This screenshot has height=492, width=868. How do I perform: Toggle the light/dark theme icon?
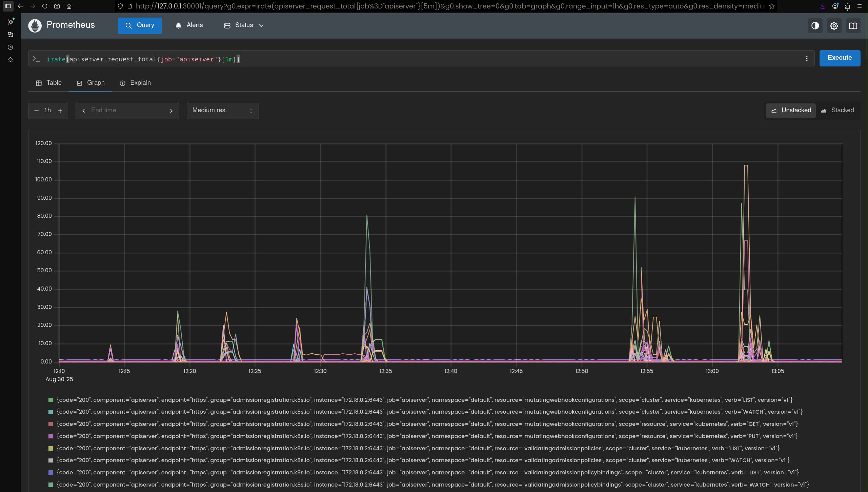(815, 26)
